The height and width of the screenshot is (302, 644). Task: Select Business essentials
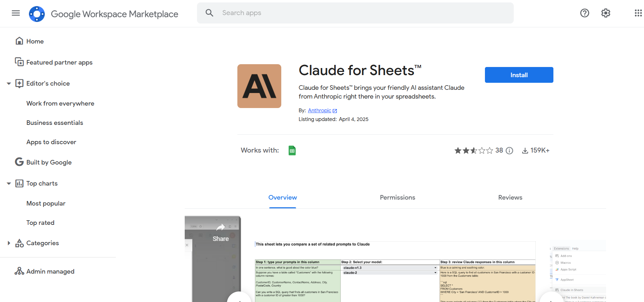pyautogui.click(x=55, y=123)
